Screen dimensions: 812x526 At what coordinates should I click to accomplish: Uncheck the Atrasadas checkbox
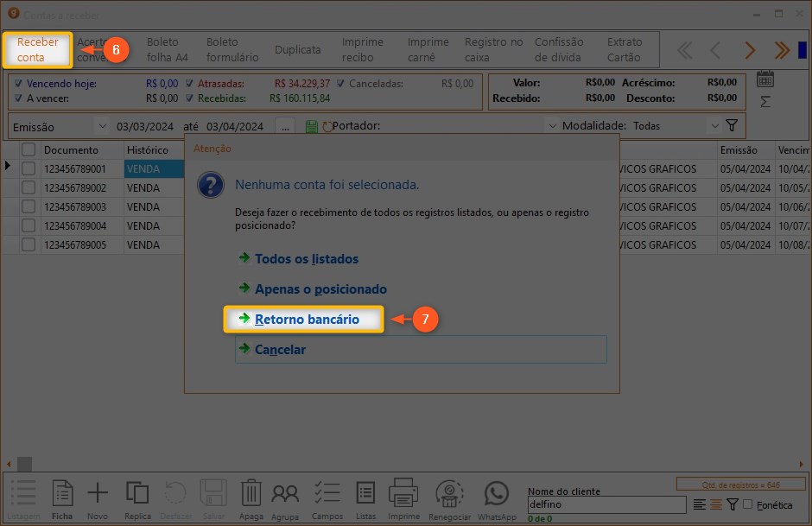(190, 85)
